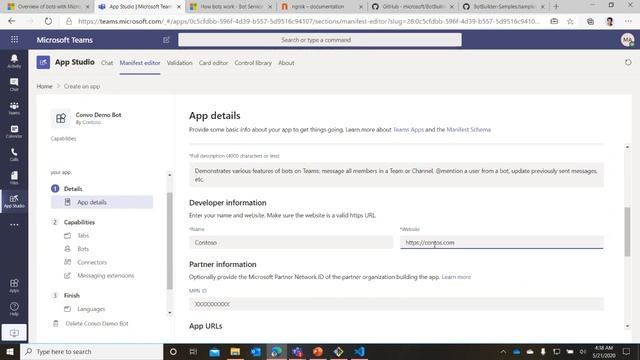Select Languages under Finish

coord(91,309)
